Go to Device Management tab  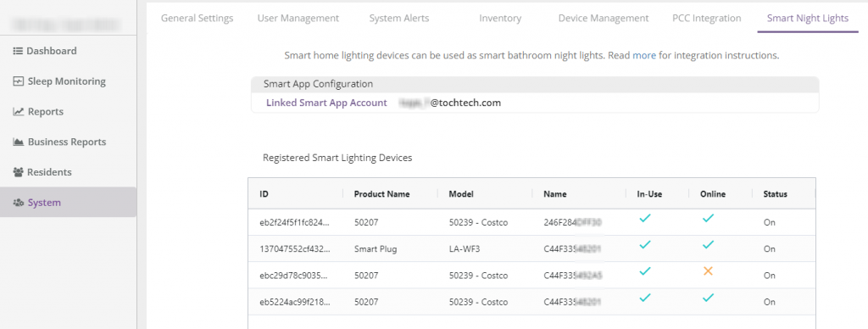click(604, 19)
